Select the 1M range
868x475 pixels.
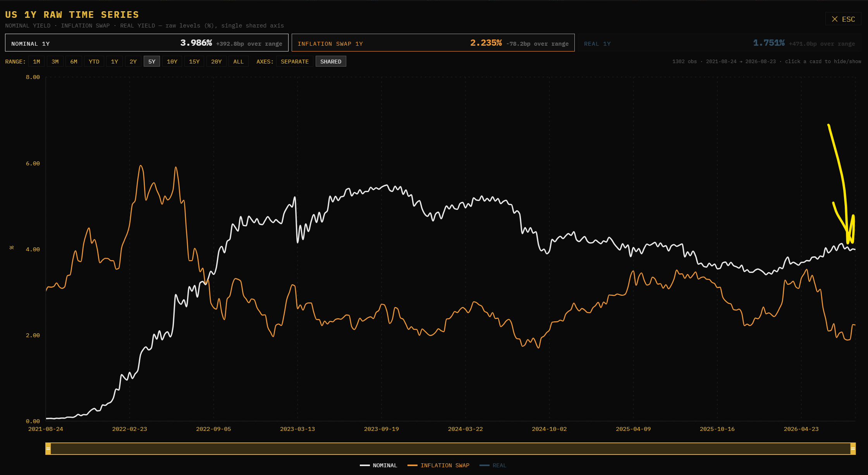pos(36,62)
